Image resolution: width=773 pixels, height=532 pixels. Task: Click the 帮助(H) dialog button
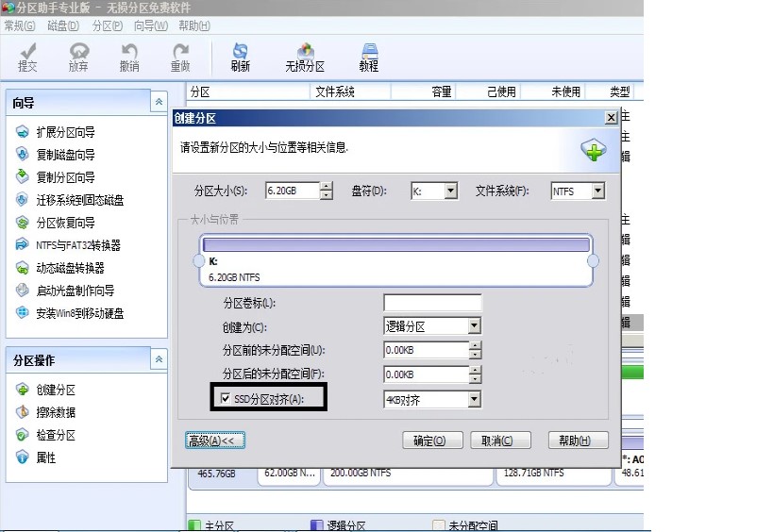[x=579, y=441]
